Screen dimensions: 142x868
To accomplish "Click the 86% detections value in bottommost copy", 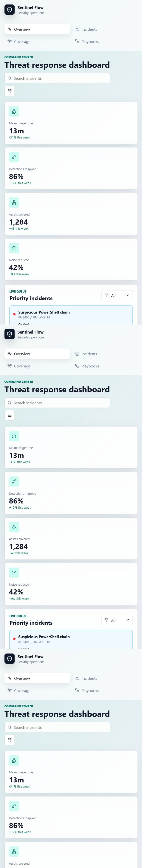I will click(x=16, y=826).
